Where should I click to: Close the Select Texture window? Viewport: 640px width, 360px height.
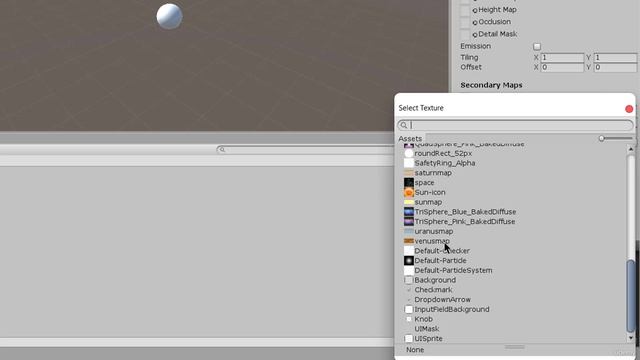click(x=629, y=109)
